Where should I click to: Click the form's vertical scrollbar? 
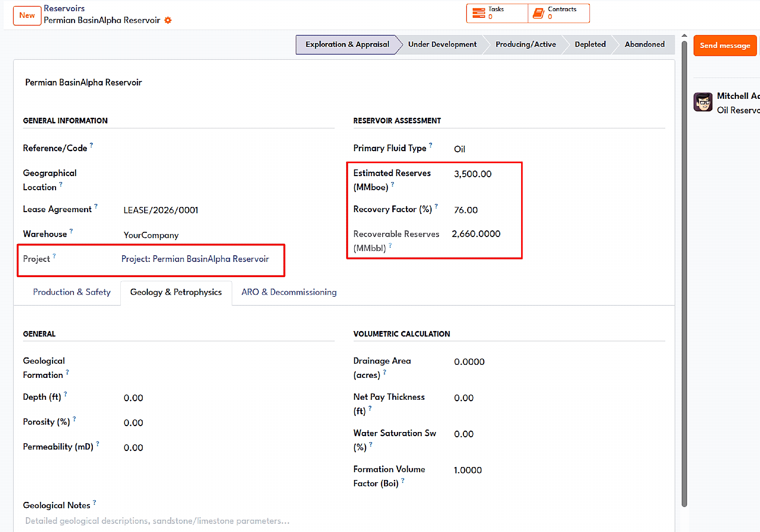684,273
